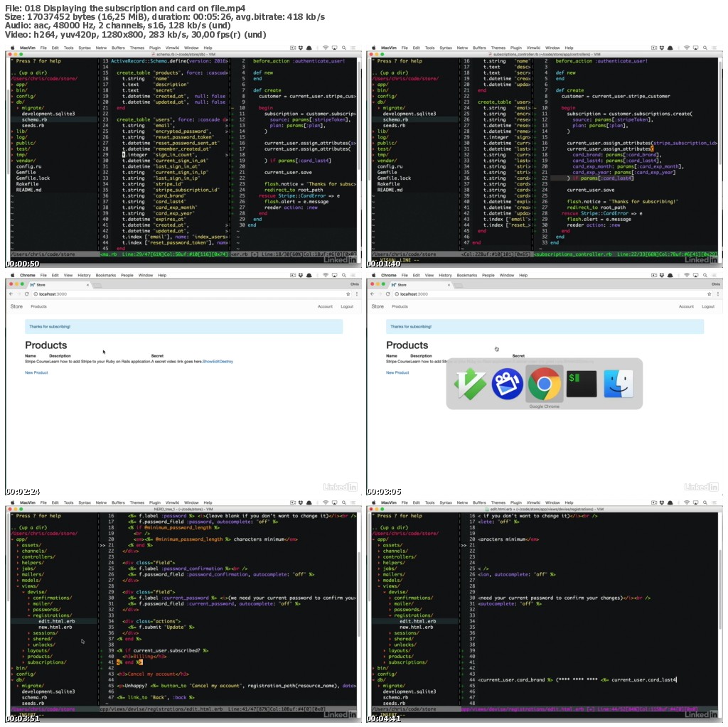
Task: Open Chrome's three-dot menu in the 00:02:24 frame
Action: 357,294
